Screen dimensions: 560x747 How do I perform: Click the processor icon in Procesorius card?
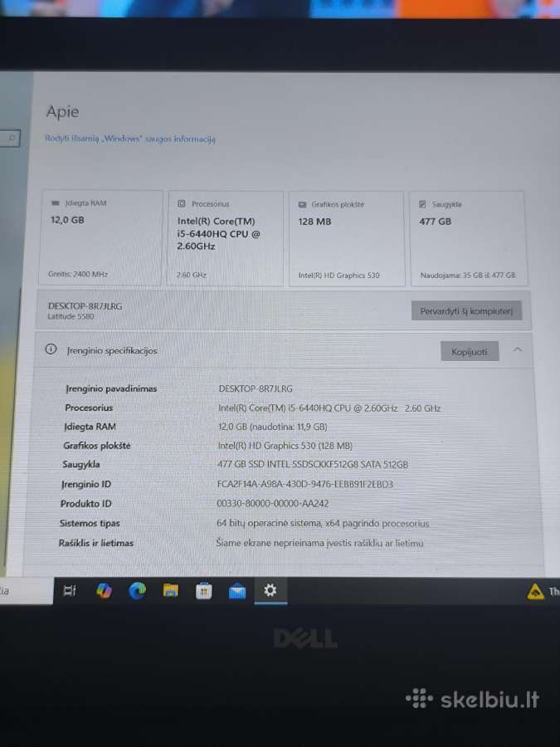[182, 203]
